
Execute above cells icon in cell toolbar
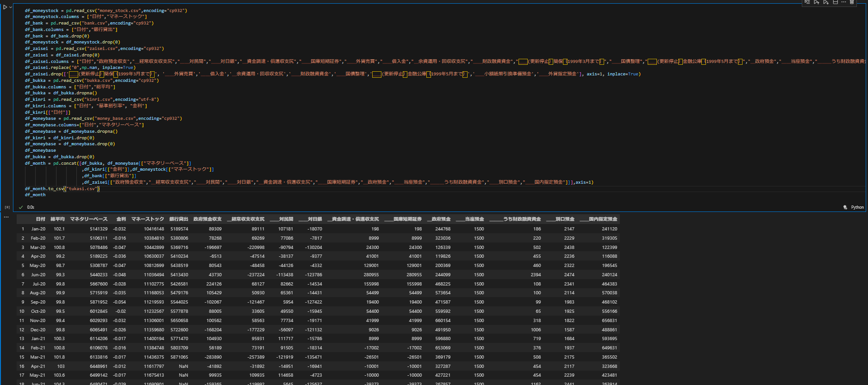817,2
